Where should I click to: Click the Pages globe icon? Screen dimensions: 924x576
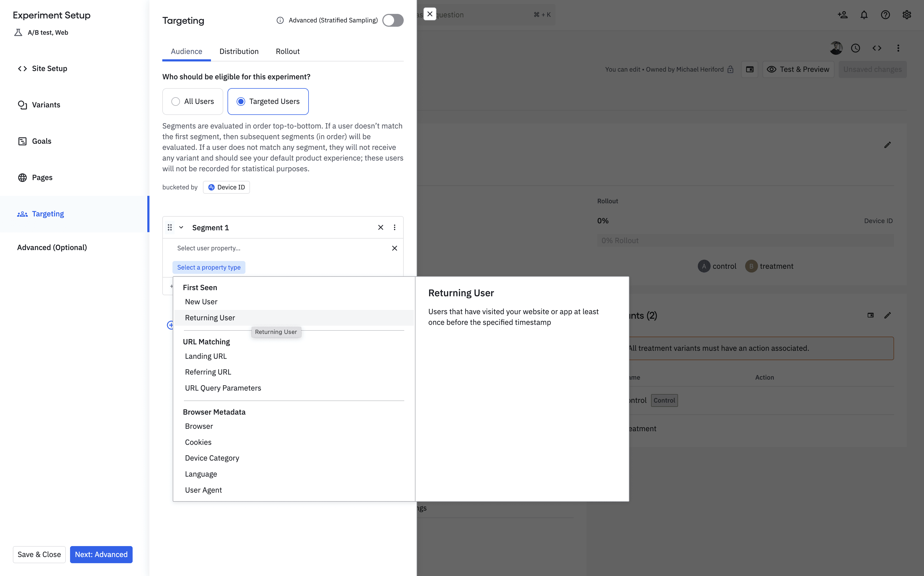coord(22,177)
